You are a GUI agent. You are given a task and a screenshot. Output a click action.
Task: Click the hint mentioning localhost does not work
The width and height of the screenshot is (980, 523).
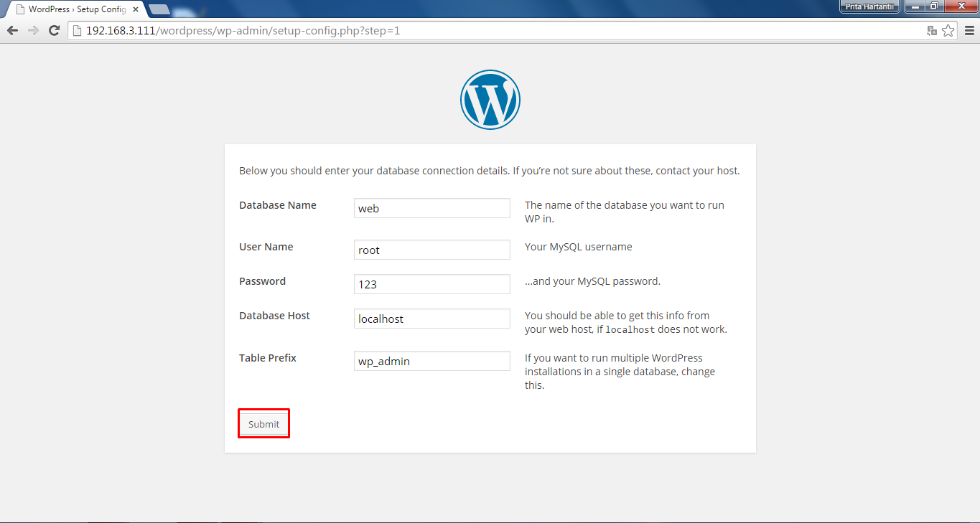[626, 323]
